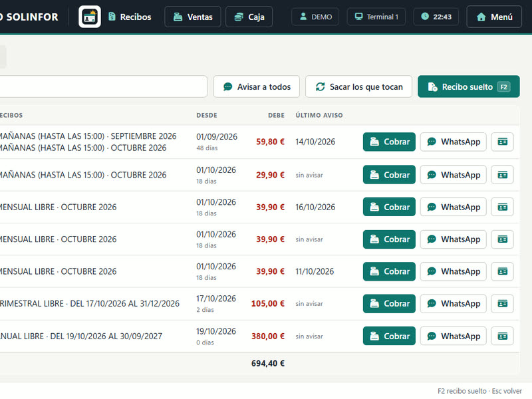
Task: Click Avisar a todos button
Action: (257, 86)
